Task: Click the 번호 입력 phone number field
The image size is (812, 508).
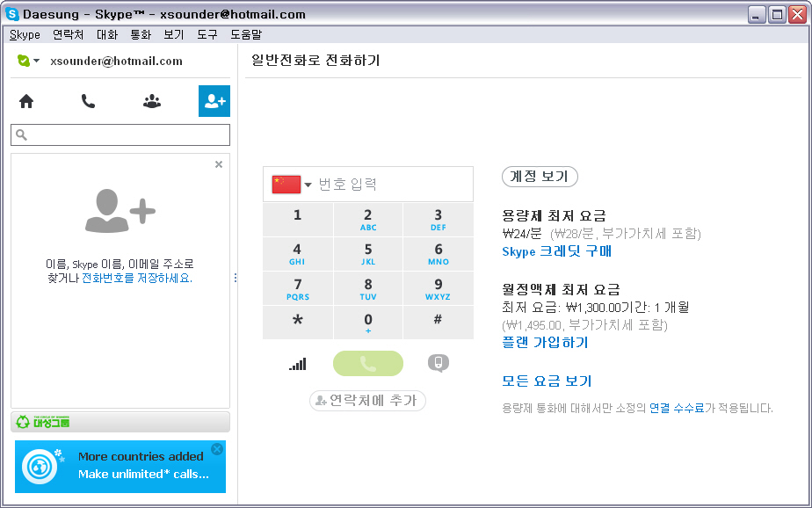Action: point(394,185)
